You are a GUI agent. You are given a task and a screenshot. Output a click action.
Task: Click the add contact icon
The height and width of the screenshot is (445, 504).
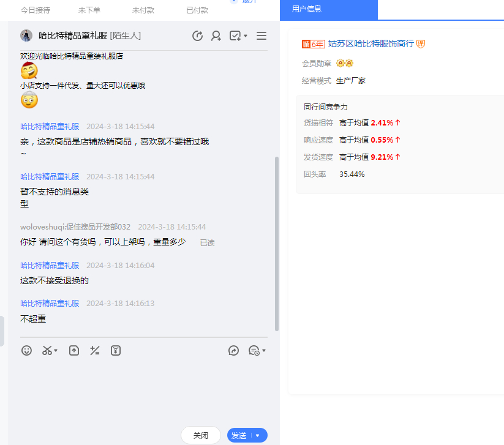216,36
